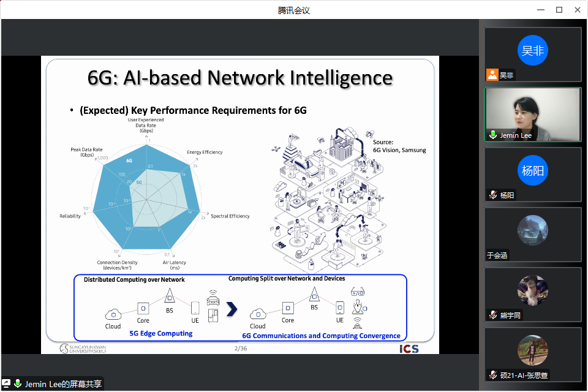The width and height of the screenshot is (588, 392).
Task: Click the Cloud icon in the 6G Convergence diagram
Action: (258, 314)
